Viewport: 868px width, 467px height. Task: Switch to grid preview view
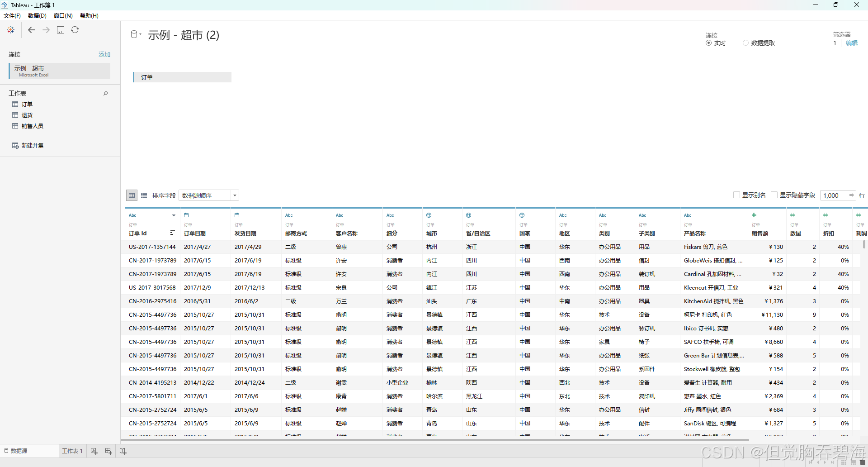[x=132, y=195]
